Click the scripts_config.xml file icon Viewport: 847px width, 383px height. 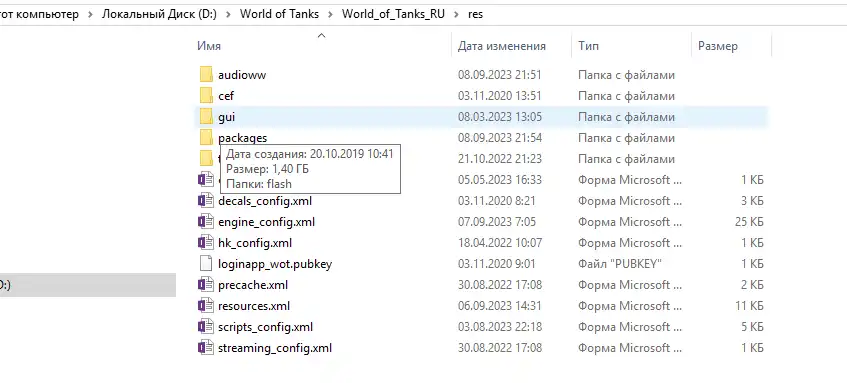click(x=206, y=327)
